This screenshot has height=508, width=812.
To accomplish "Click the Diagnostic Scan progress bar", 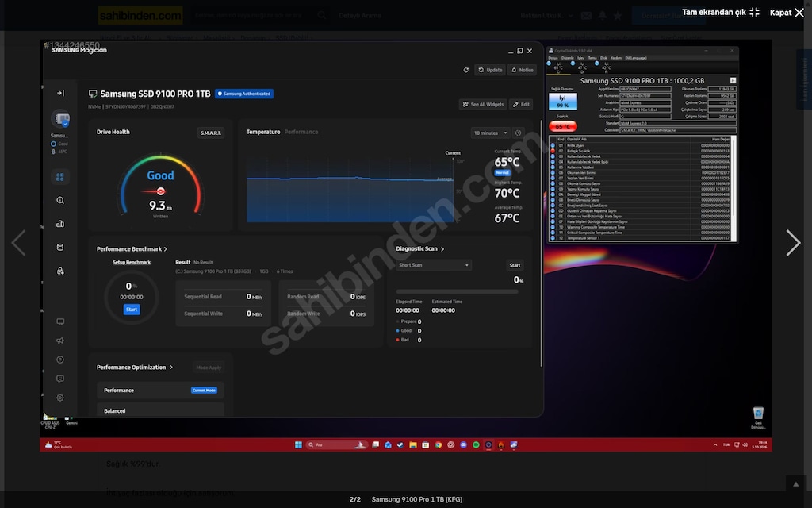I will click(x=457, y=292).
